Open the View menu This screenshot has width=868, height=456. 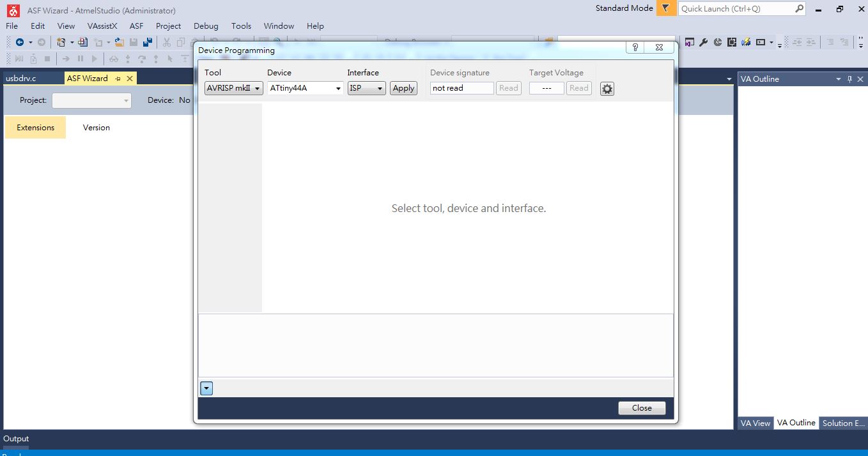tap(66, 26)
